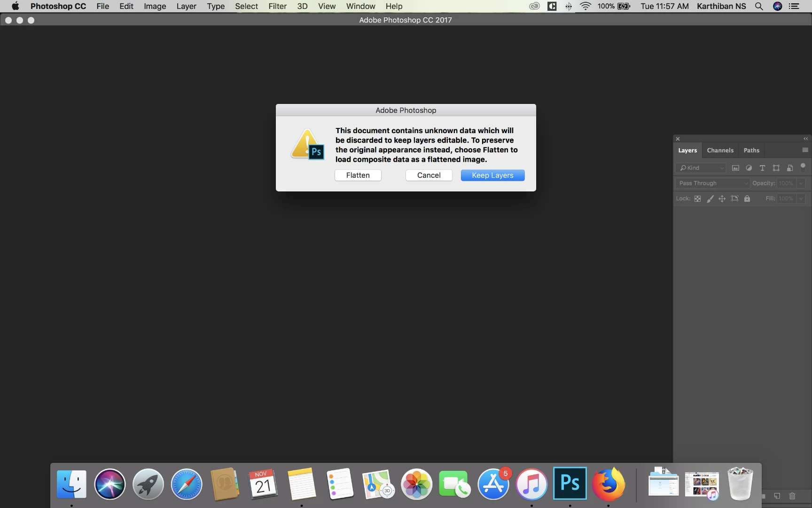Image resolution: width=812 pixels, height=508 pixels.
Task: Open the Image menu
Action: (155, 6)
